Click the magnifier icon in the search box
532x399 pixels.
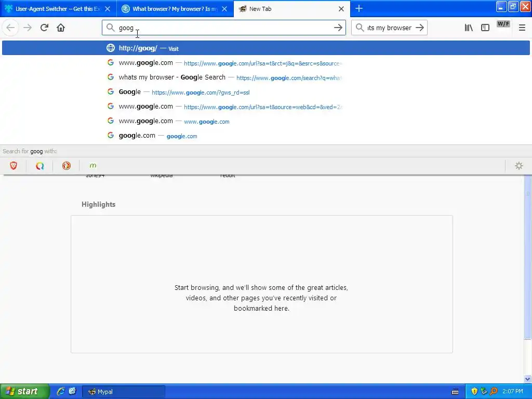coord(360,28)
